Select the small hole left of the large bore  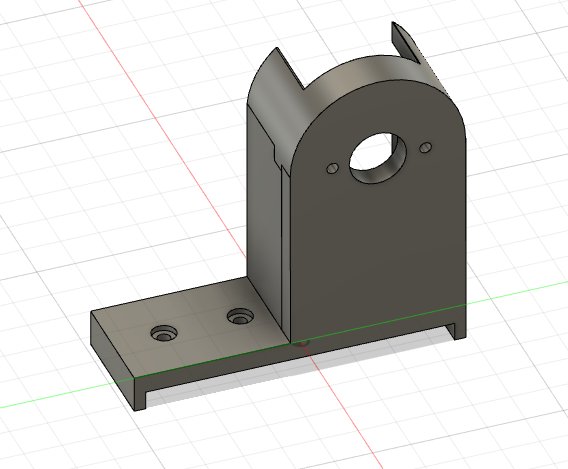(333, 168)
